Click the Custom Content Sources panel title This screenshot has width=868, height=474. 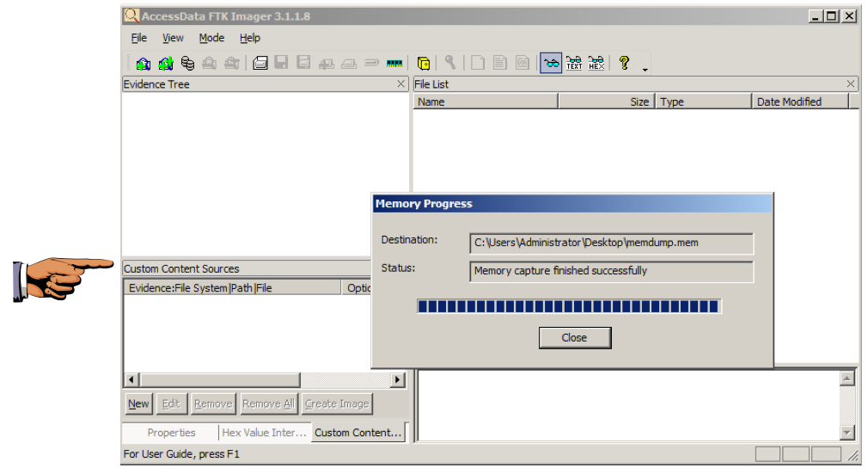pos(181,268)
